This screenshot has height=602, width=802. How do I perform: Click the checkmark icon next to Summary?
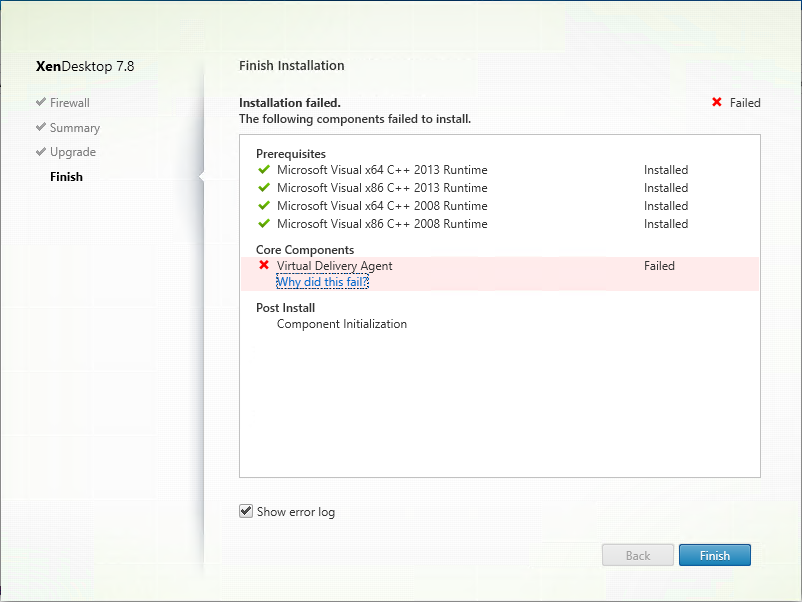pos(41,127)
